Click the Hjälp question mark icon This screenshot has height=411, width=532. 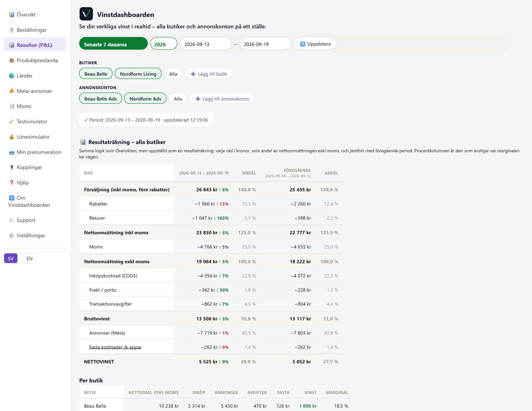[x=12, y=182]
